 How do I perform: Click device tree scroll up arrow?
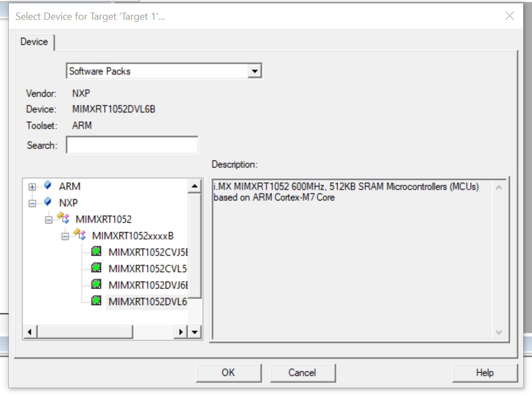point(195,186)
